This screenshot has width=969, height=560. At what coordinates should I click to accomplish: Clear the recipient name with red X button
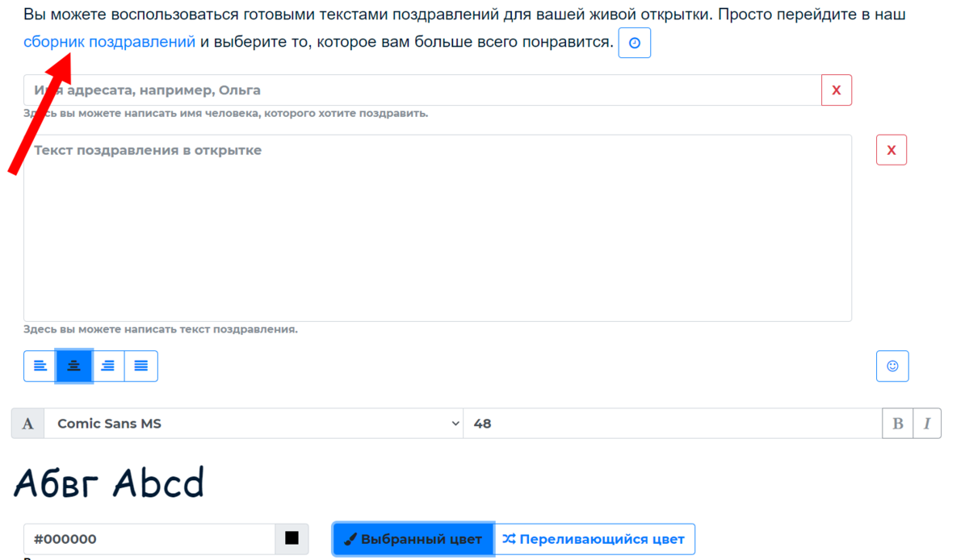pos(837,90)
